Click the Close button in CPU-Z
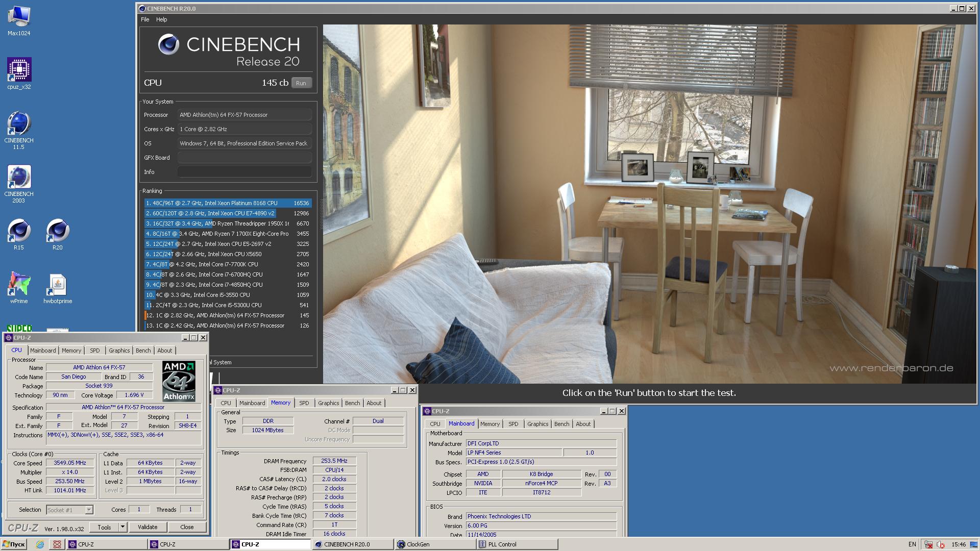This screenshot has height=551, width=980. (x=187, y=527)
